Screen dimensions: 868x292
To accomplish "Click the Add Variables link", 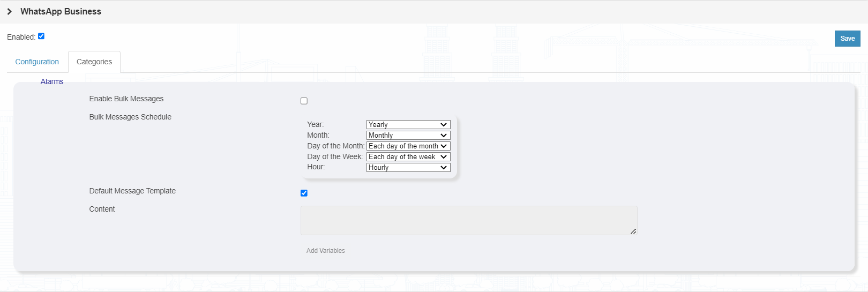I will point(326,251).
